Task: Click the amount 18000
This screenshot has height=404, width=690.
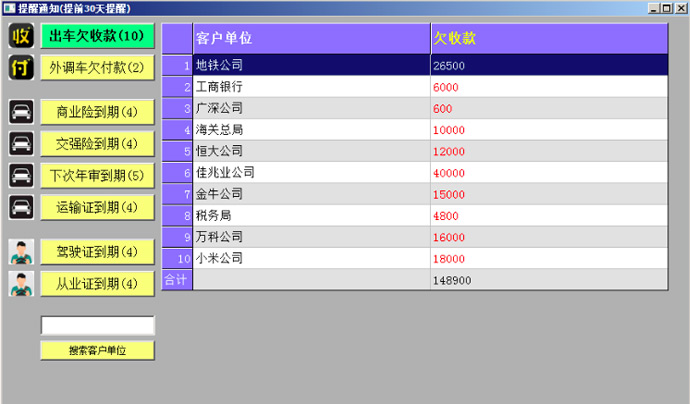Action: pos(448,259)
